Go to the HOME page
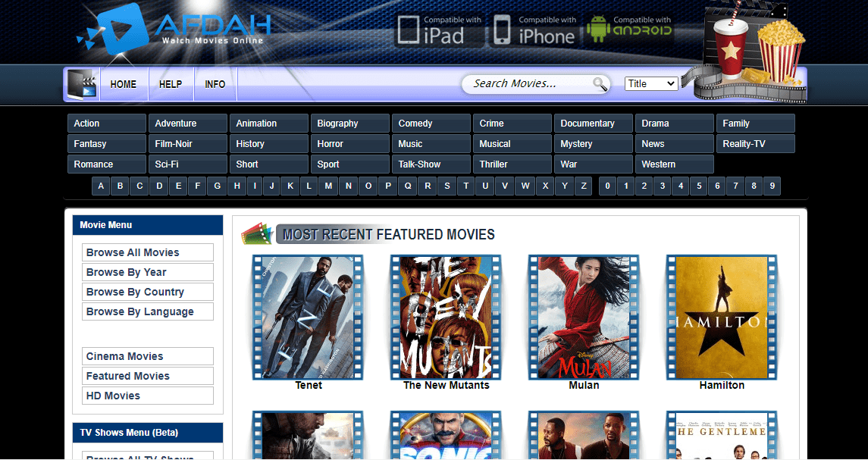The width and height of the screenshot is (868, 460). click(x=124, y=85)
